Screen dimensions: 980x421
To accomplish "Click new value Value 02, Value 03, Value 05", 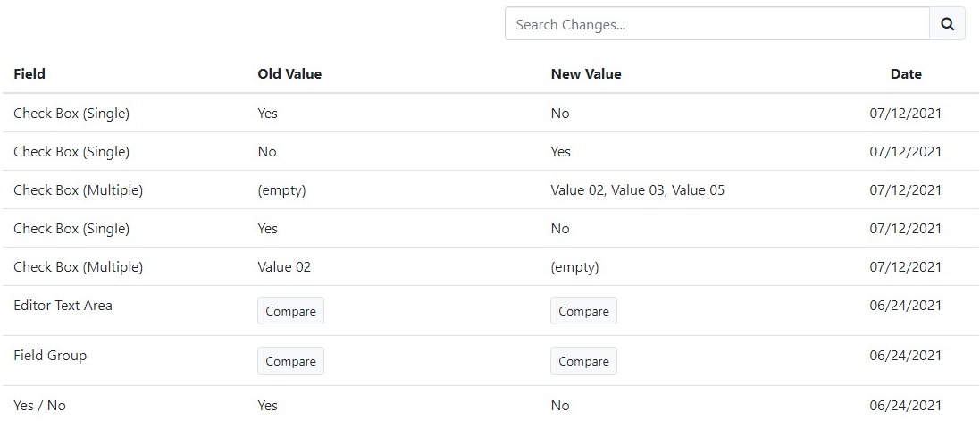I will tap(638, 190).
